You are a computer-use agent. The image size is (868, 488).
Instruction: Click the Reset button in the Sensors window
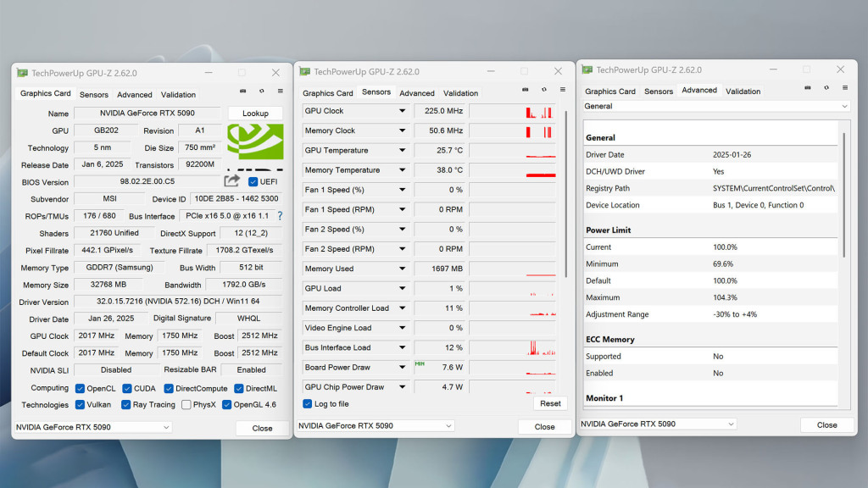550,403
